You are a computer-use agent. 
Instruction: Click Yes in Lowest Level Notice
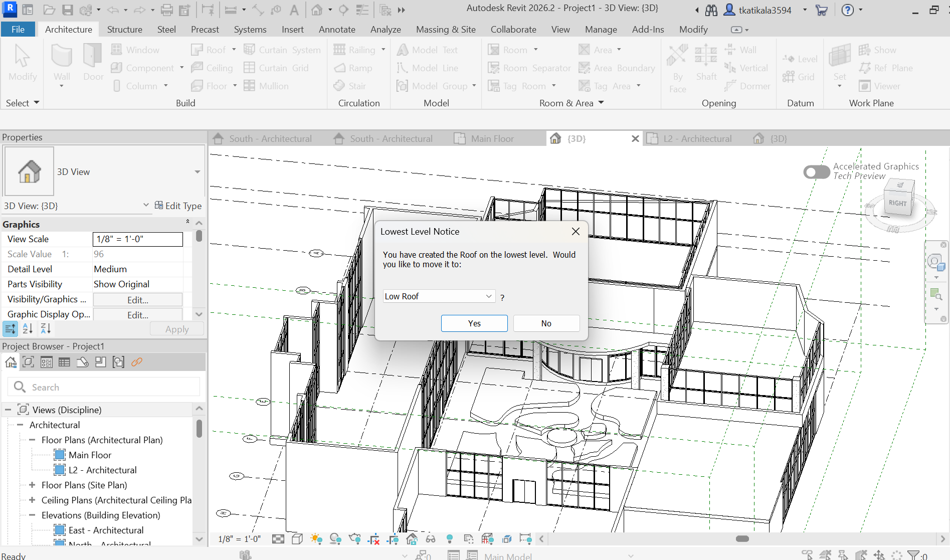pos(474,323)
